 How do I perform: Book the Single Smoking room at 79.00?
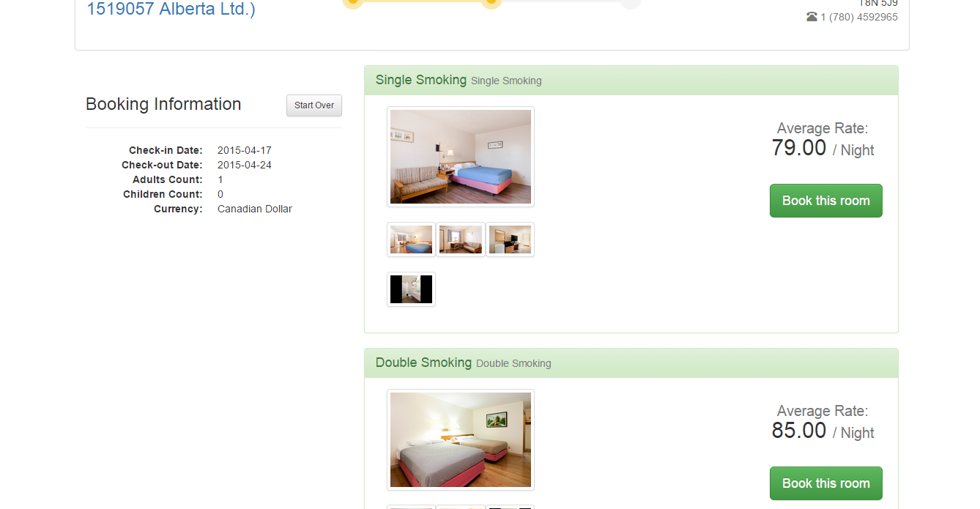pos(826,201)
